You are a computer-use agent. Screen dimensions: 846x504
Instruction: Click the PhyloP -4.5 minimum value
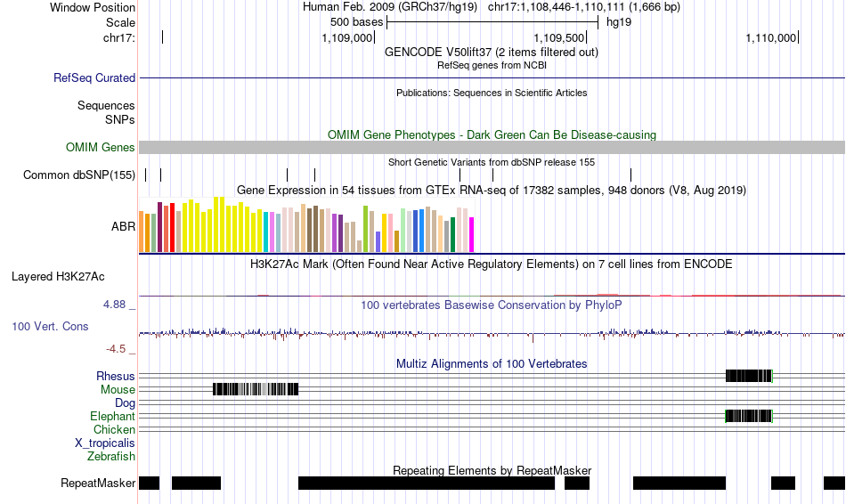(116, 349)
